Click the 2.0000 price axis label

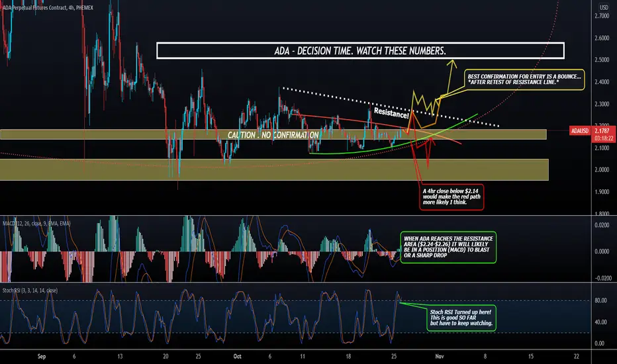click(x=602, y=170)
